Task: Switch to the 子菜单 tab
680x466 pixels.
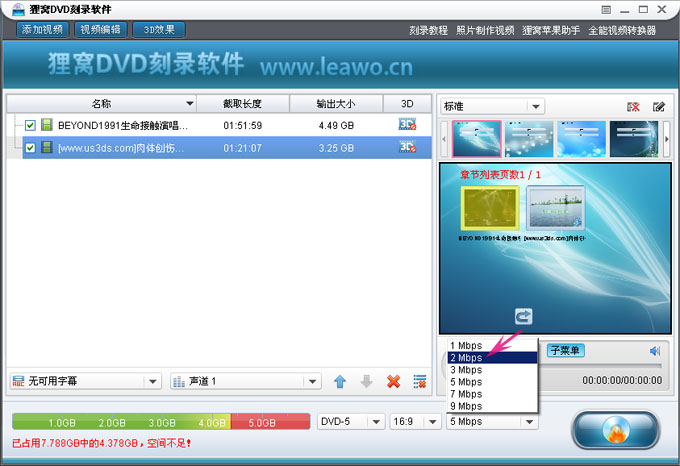Action: pyautogui.click(x=566, y=350)
